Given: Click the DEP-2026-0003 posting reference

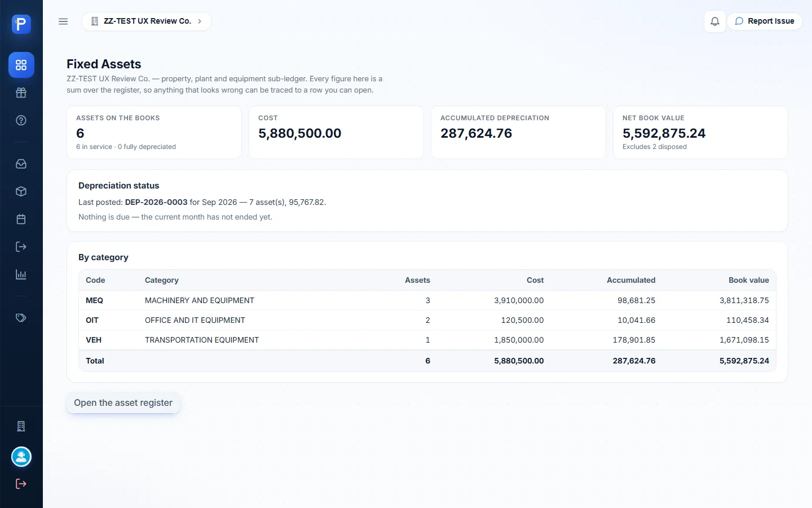Looking at the screenshot, I should (156, 202).
